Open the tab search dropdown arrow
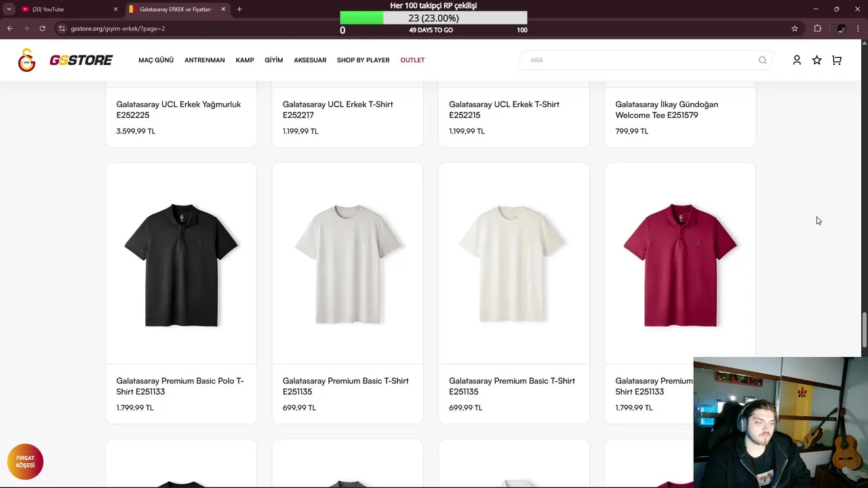Image resolution: width=868 pixels, height=488 pixels. 8,9
